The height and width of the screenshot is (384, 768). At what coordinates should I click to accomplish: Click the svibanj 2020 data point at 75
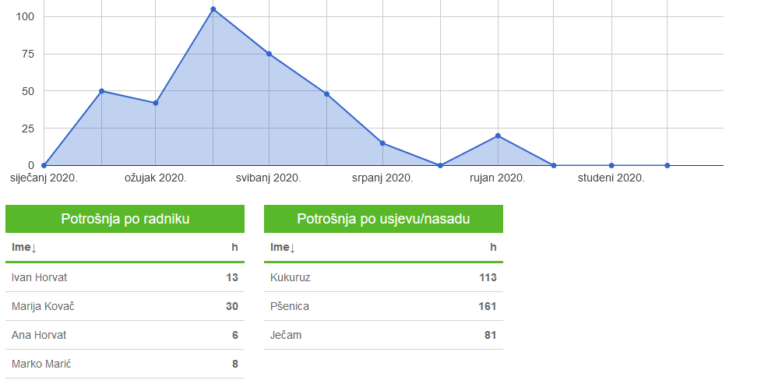[269, 54]
